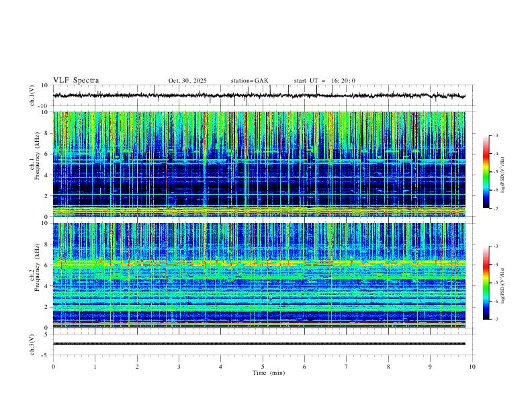The width and height of the screenshot is (532, 411).
Task: Click the ch.2 spectrogram color bar
Action: click(486, 283)
